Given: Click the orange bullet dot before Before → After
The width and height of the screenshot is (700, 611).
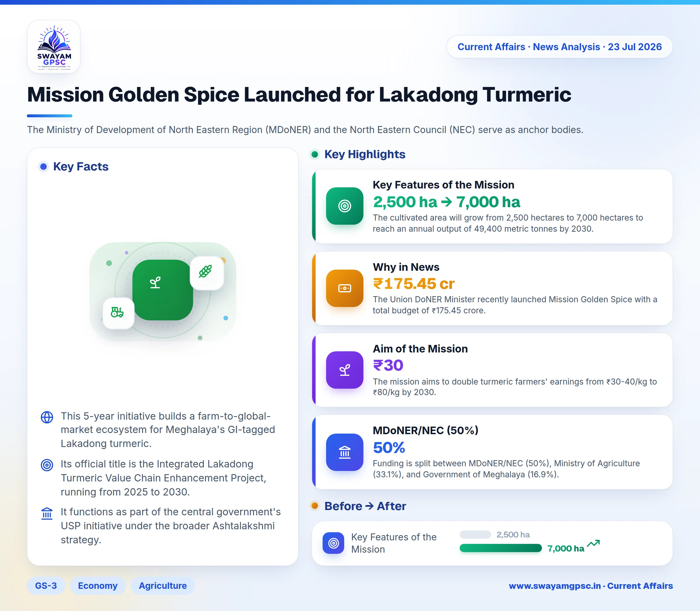Looking at the screenshot, I should coord(314,506).
